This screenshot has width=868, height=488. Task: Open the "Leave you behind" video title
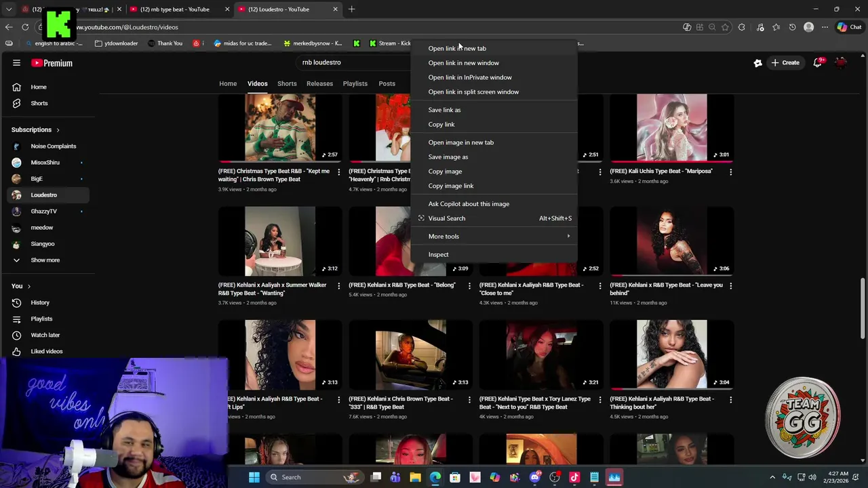[666, 289]
